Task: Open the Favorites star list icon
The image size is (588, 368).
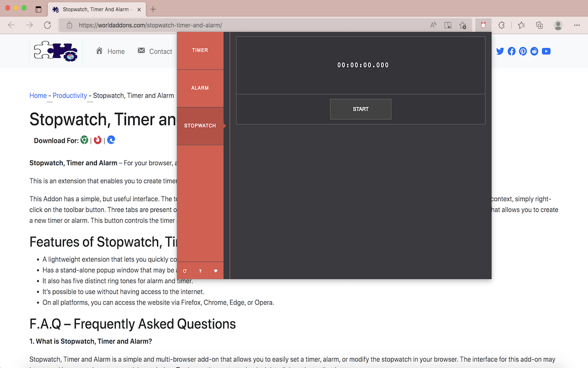Action: click(x=521, y=25)
